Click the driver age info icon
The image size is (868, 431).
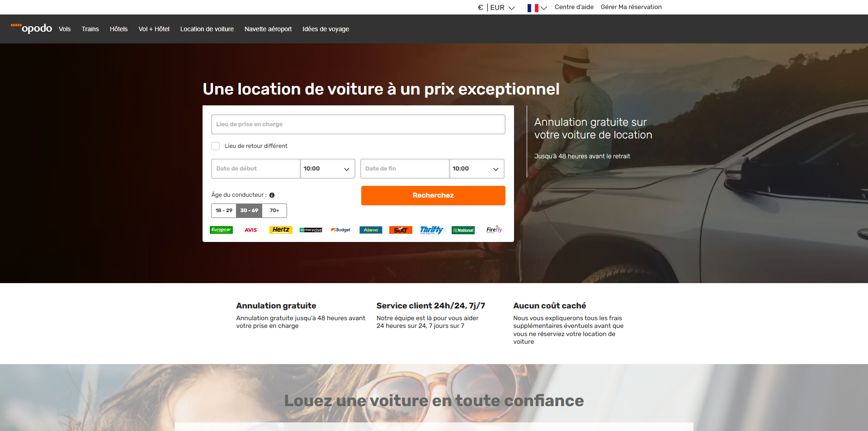tap(272, 195)
